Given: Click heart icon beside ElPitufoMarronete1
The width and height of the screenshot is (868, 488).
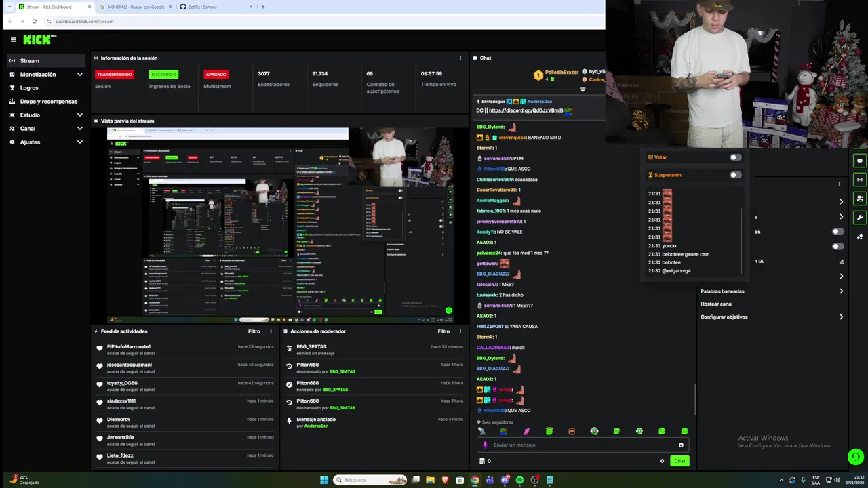Looking at the screenshot, I should tap(100, 348).
